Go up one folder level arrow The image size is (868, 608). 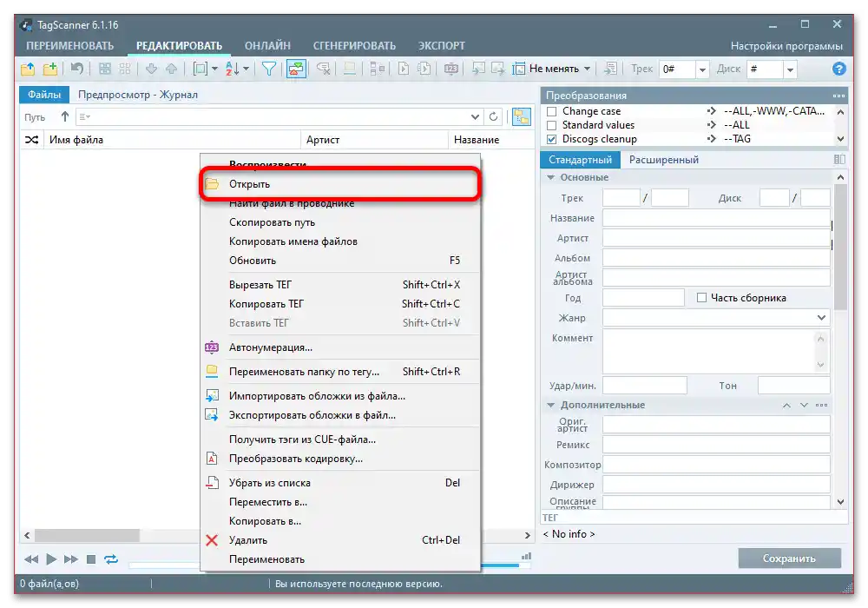coord(65,117)
